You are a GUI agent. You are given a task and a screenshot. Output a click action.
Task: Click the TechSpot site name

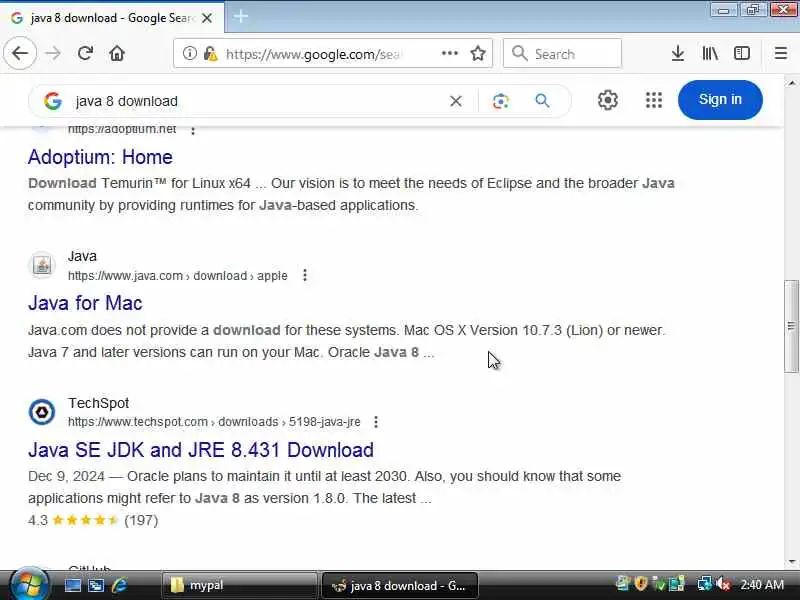tap(98, 403)
